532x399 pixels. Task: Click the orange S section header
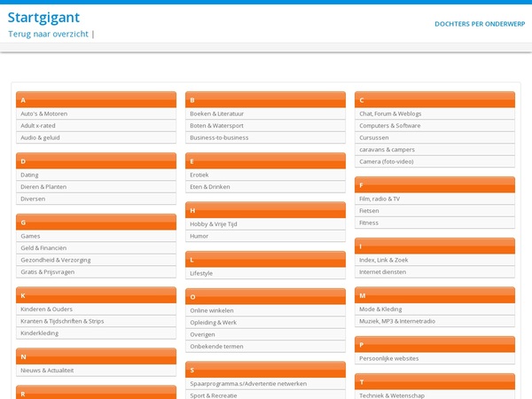[265, 370]
